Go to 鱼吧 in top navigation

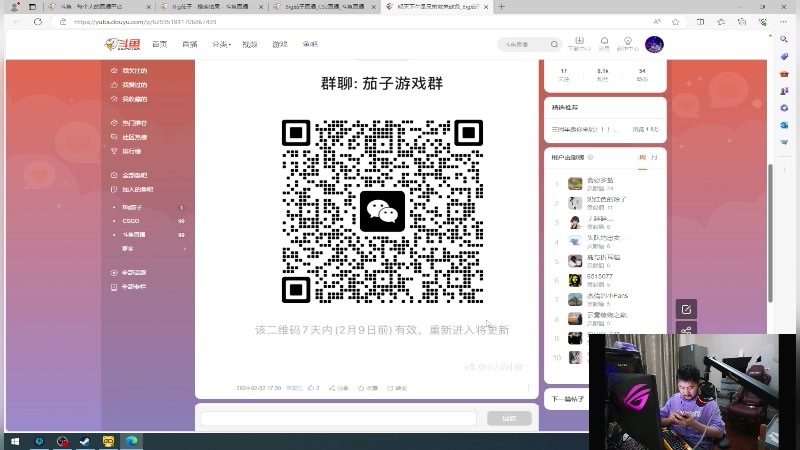click(x=310, y=44)
